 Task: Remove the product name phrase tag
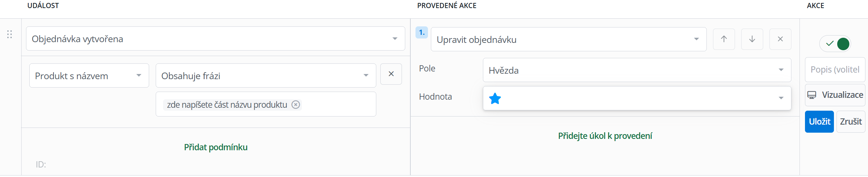296,105
